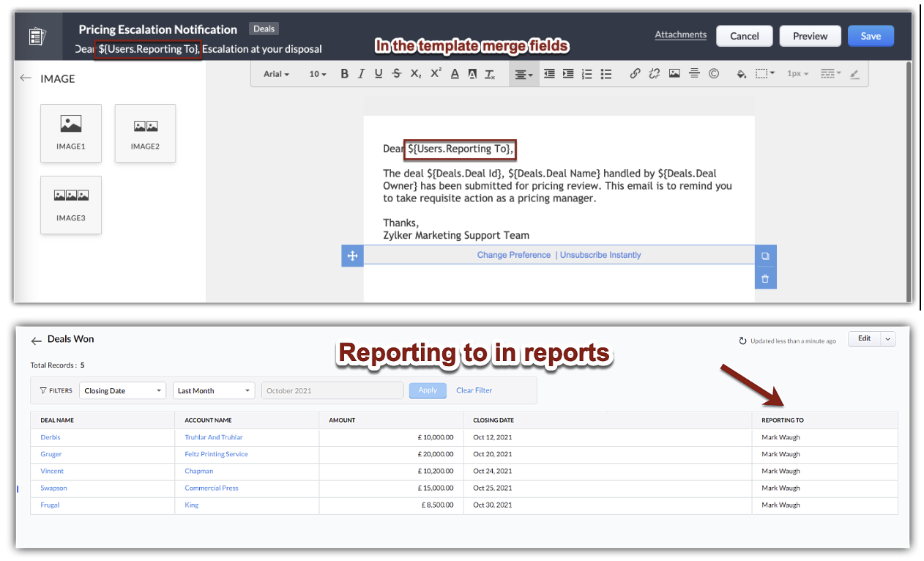Screen dimensions: 924x561
Task: Open the Swapson deal link
Action: tap(53, 488)
